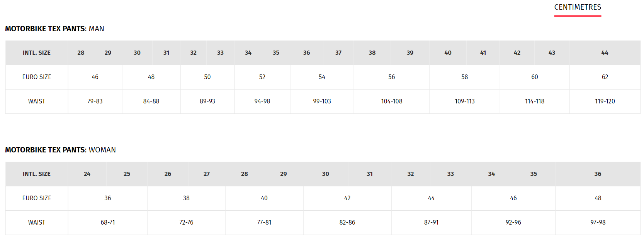Select women's Euro size 36 cell
Image resolution: width=644 pixels, height=240 pixels.
(x=108, y=198)
